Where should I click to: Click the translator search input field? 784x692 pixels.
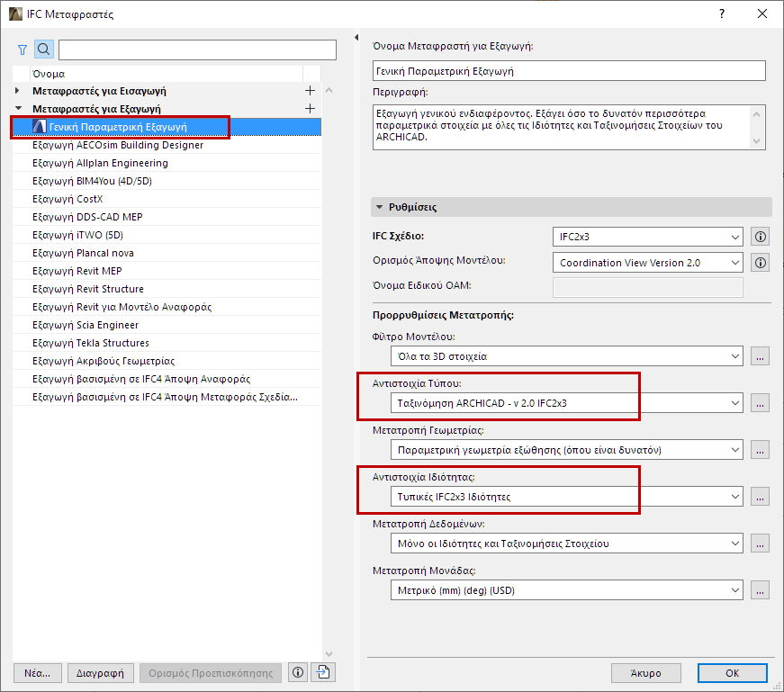coord(197,50)
